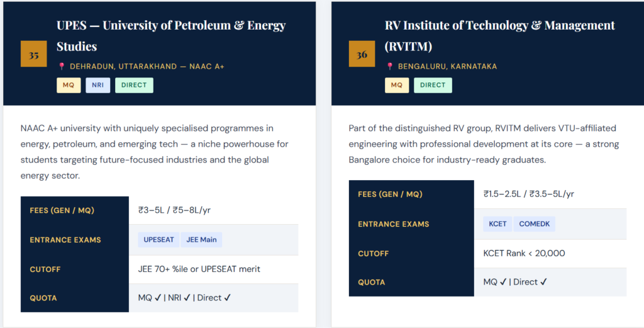Click the JEE 70+ %ile cutoff text

[x=199, y=269]
